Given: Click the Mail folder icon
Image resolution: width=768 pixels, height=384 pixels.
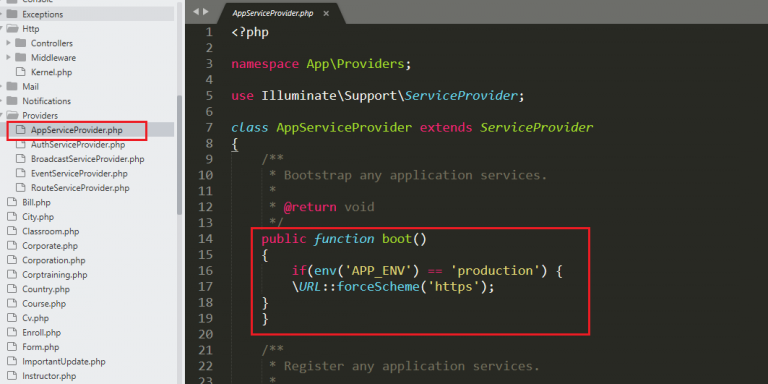Looking at the screenshot, I should click(12, 86).
